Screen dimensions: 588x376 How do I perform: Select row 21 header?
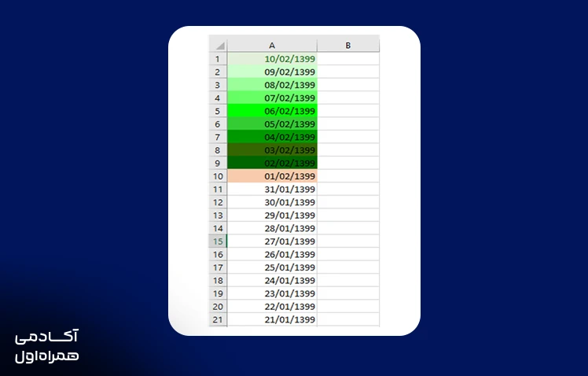[218, 319]
